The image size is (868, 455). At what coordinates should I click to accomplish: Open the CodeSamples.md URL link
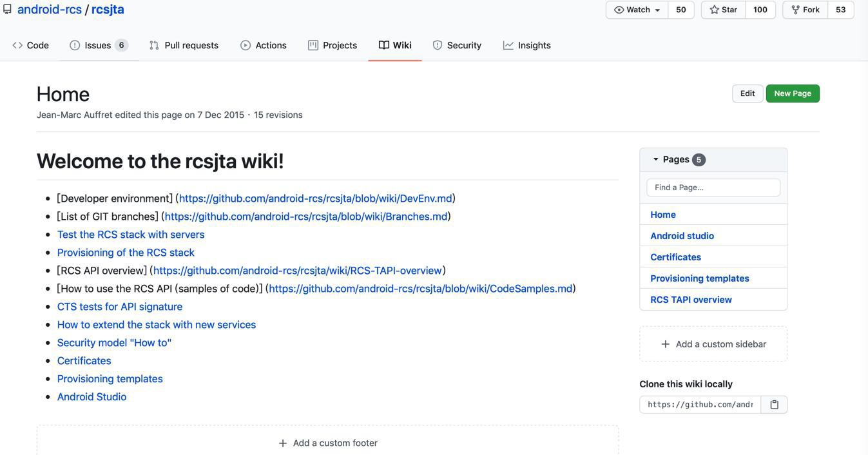[x=421, y=289]
